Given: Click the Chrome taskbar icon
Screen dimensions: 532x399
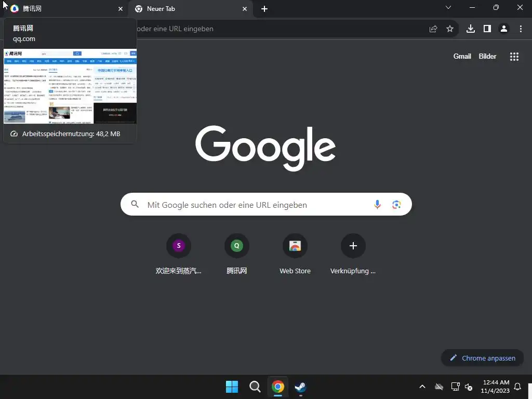Looking at the screenshot, I should point(277,387).
